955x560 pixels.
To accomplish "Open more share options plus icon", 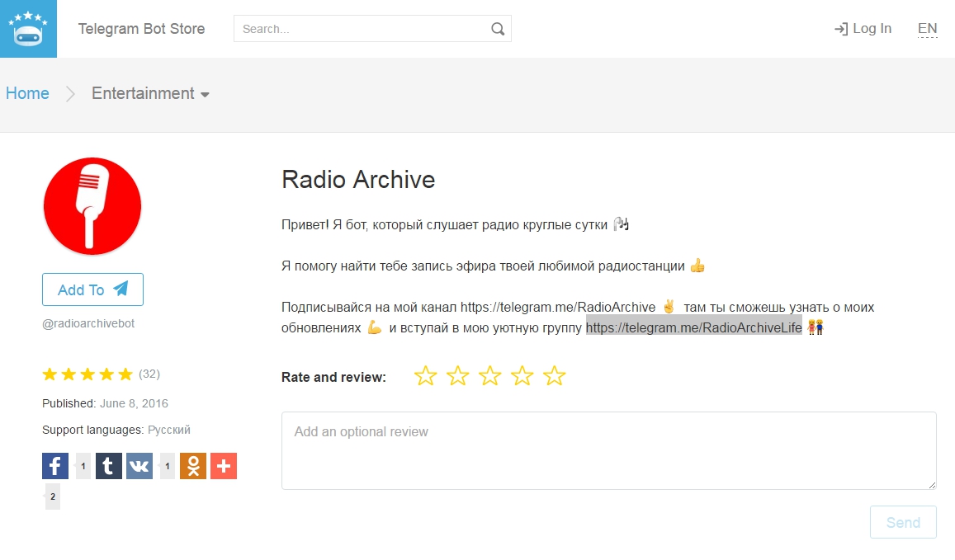I will (224, 466).
